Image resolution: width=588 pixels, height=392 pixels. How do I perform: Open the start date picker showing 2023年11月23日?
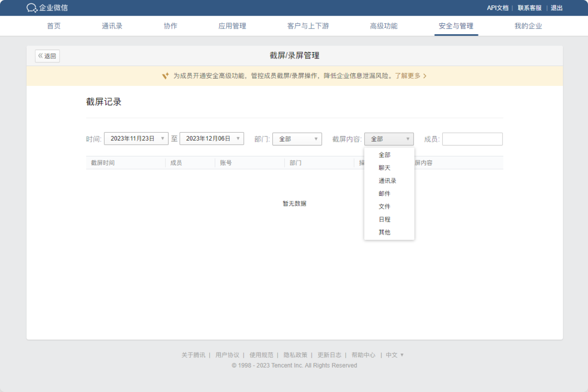(x=136, y=138)
